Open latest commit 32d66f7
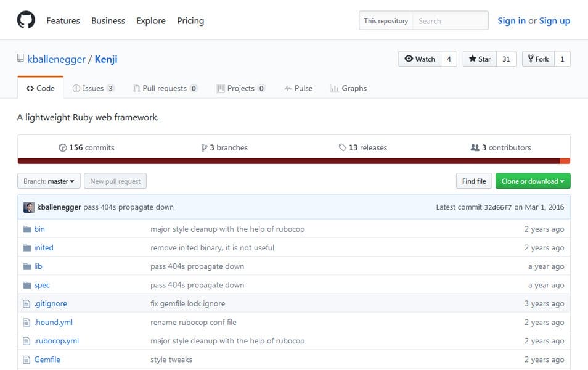Viewport: 588px width, 370px height. point(498,208)
